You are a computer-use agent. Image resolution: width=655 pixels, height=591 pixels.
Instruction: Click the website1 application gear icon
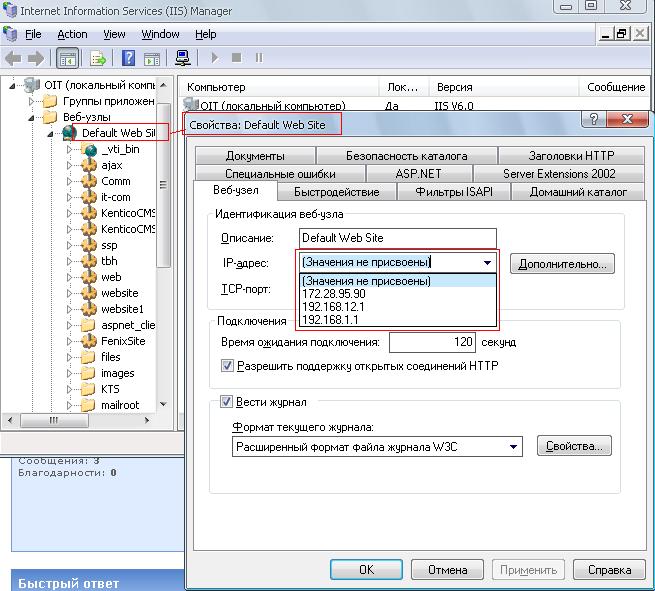[89, 309]
